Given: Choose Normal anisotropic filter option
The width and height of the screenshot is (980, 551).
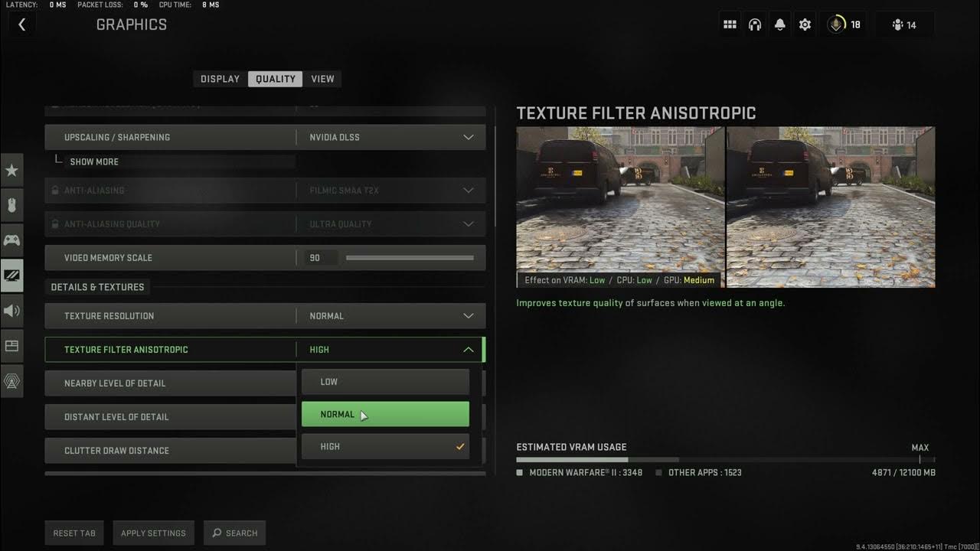Looking at the screenshot, I should click(x=385, y=414).
